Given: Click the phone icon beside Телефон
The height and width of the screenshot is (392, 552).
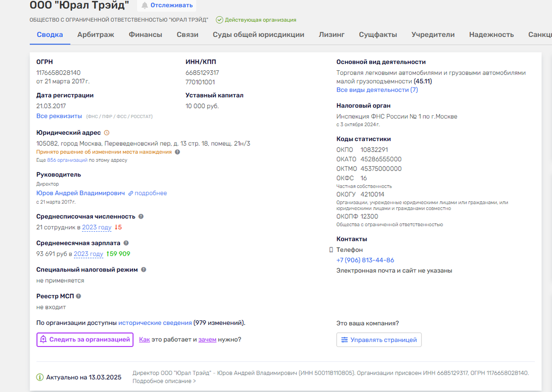Looking at the screenshot, I should [x=331, y=250].
